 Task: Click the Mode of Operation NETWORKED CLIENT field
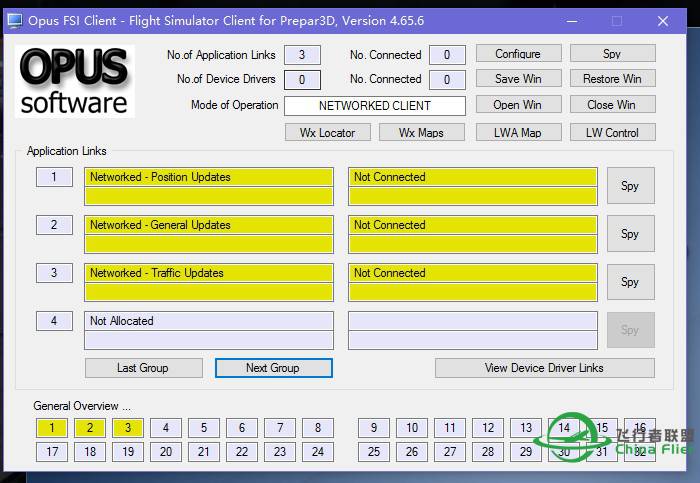(x=375, y=106)
